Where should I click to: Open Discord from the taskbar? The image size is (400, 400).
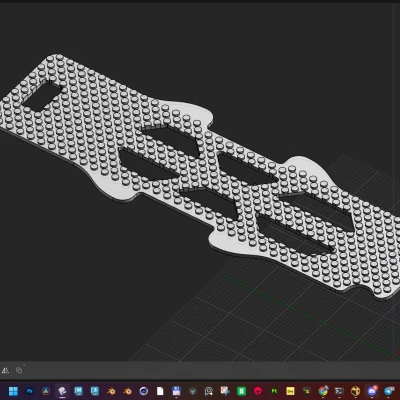(x=372, y=391)
